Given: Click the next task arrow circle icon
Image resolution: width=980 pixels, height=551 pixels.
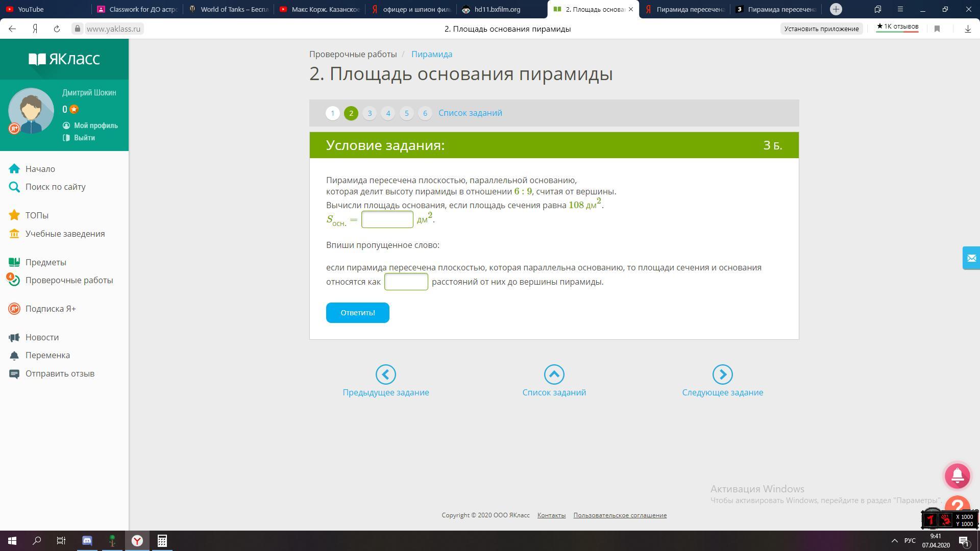Looking at the screenshot, I should point(722,374).
